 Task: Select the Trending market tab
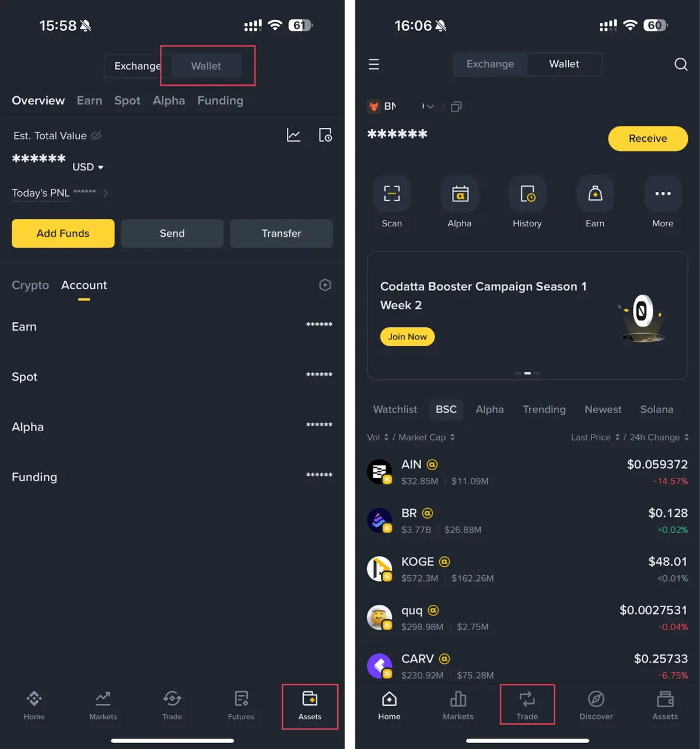544,409
